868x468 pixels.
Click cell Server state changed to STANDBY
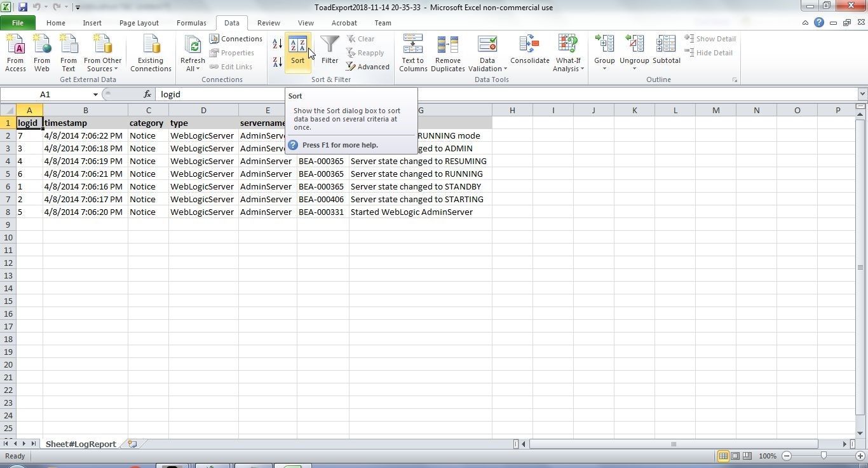coord(420,186)
